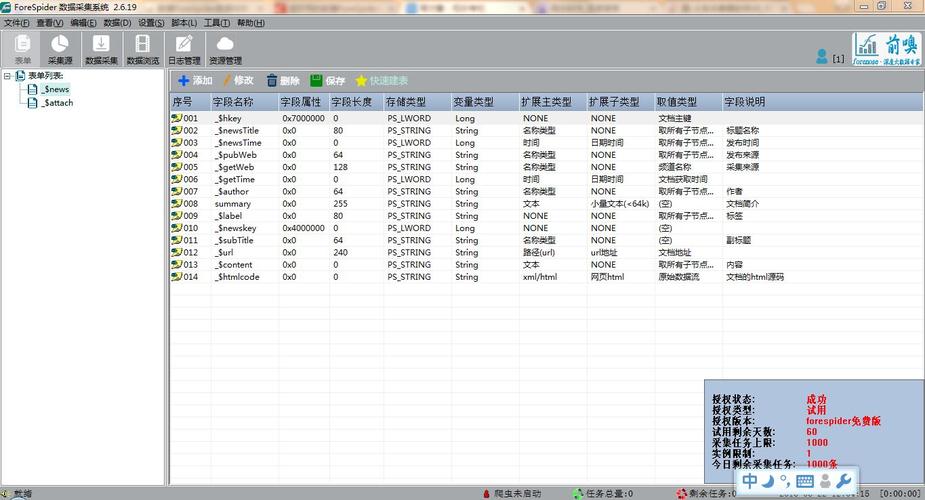Open the 资源管理 cloud icon

pos(225,49)
